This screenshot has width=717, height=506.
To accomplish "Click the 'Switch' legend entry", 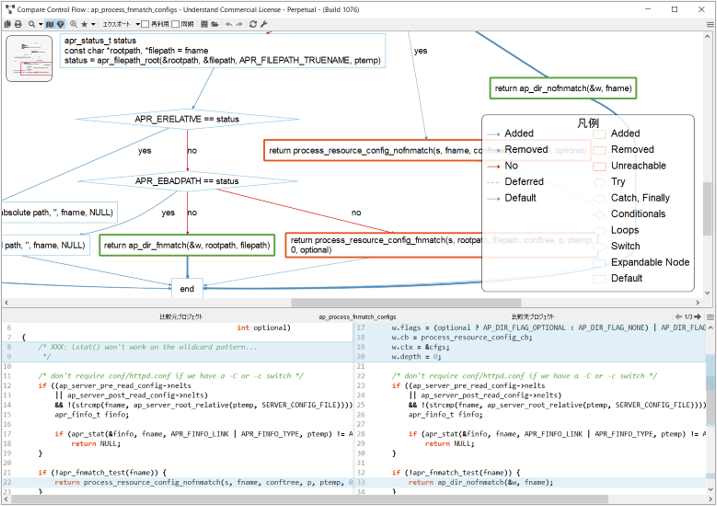I will coord(625,246).
